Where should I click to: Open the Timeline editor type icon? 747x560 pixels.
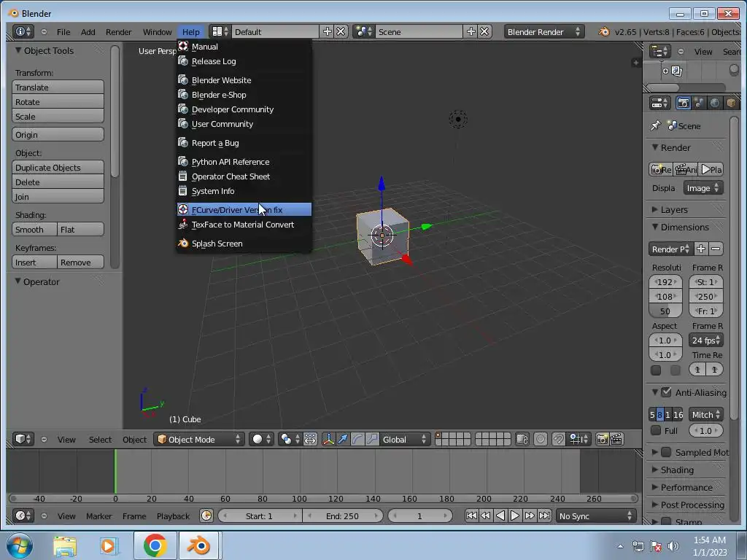point(23,516)
